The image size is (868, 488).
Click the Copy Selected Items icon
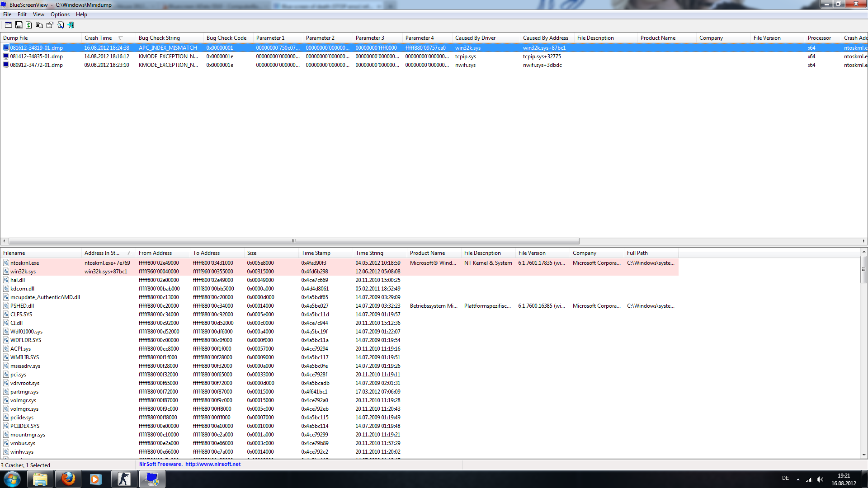[39, 25]
